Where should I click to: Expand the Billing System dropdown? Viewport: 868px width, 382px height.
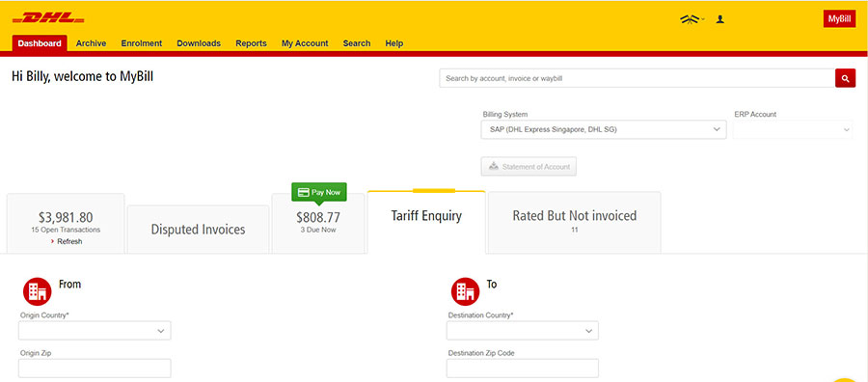pyautogui.click(x=604, y=129)
